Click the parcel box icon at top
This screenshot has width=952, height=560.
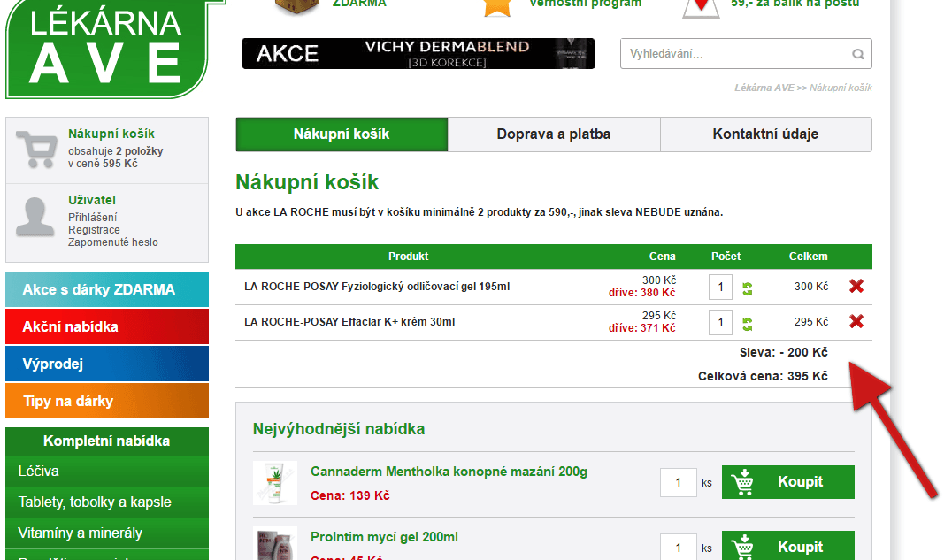click(297, 7)
